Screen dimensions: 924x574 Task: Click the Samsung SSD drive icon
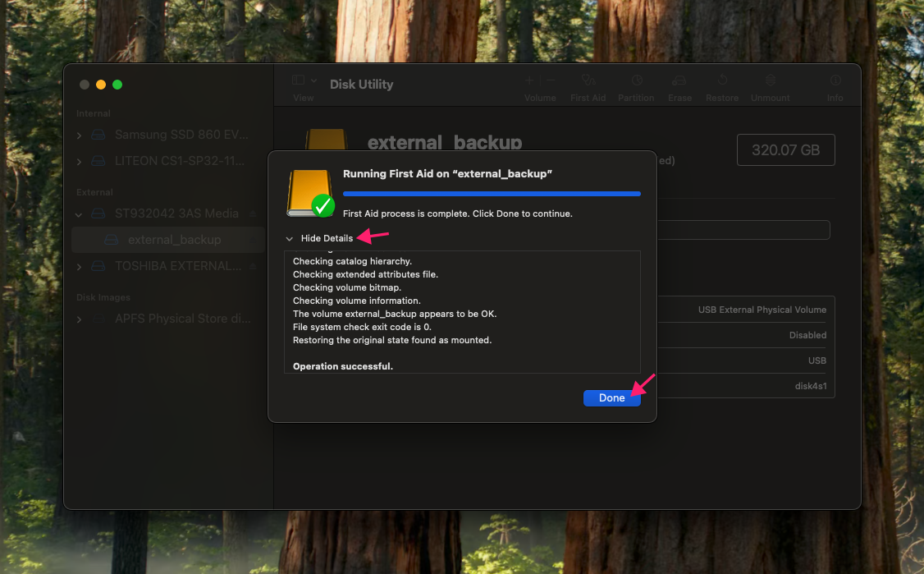(x=98, y=135)
